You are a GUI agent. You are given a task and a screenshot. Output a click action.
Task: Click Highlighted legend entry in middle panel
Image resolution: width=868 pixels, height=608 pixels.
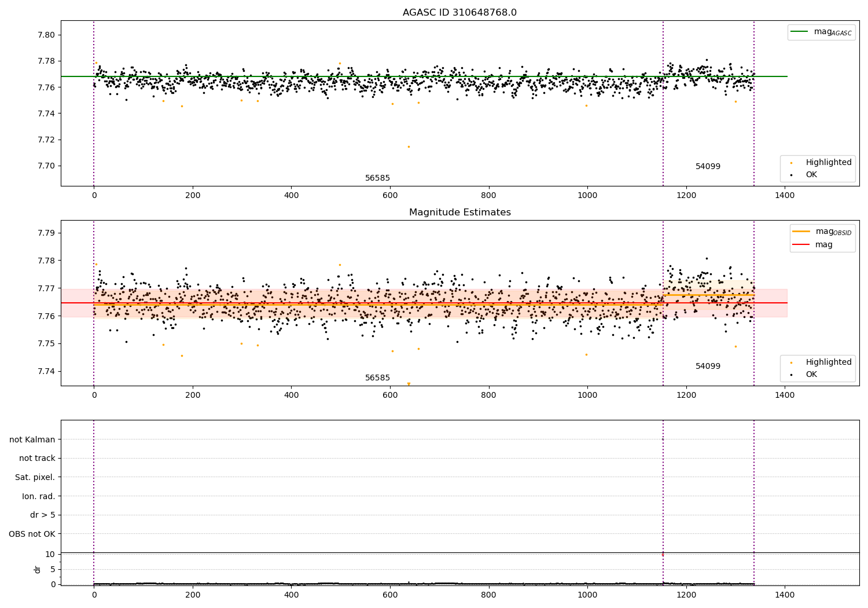pos(821,362)
